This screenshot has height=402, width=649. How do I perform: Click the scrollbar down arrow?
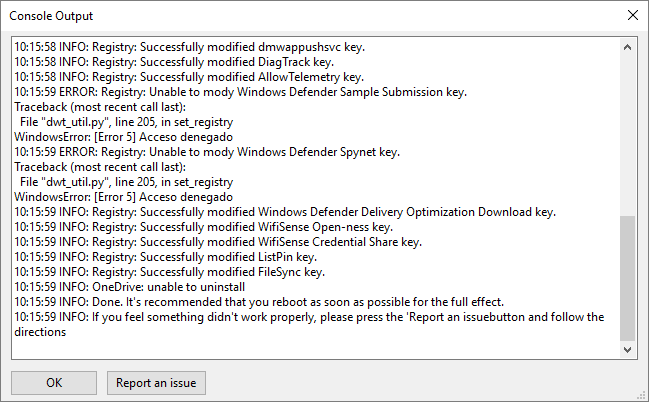pyautogui.click(x=627, y=351)
